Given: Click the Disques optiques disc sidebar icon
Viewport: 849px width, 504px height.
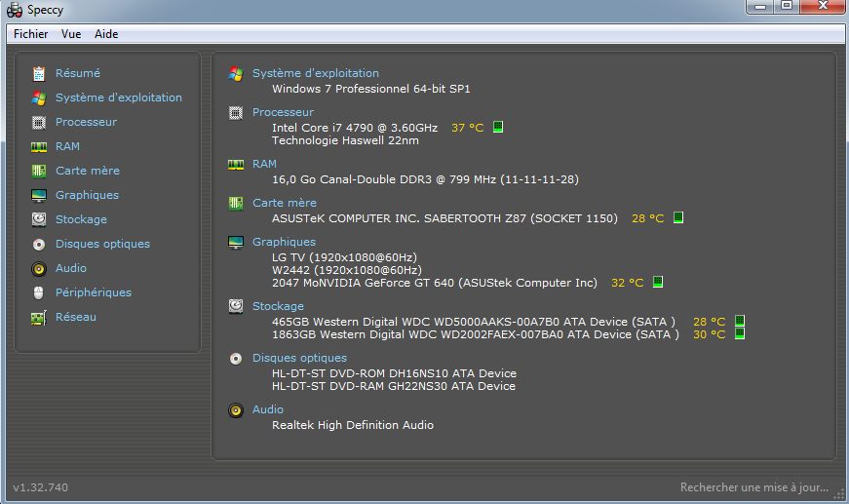Looking at the screenshot, I should [x=39, y=244].
